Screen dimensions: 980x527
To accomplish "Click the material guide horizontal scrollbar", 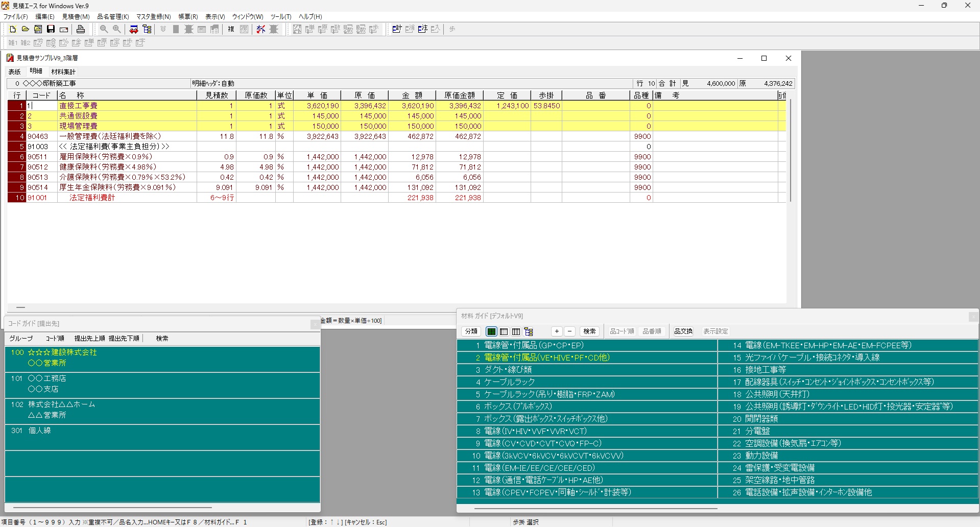I will coord(596,509).
